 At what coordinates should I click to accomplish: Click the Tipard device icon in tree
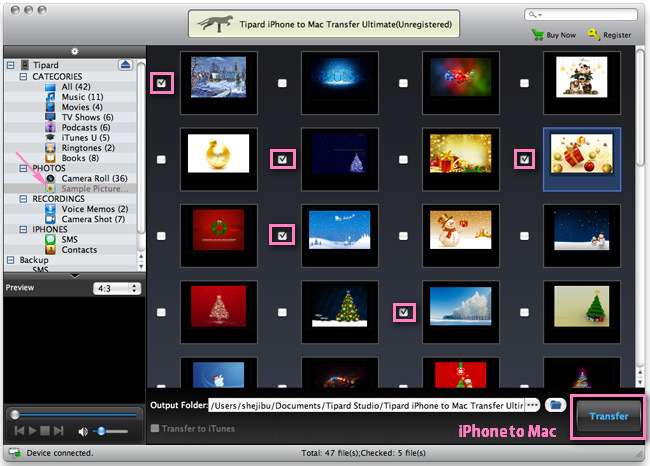pos(25,65)
